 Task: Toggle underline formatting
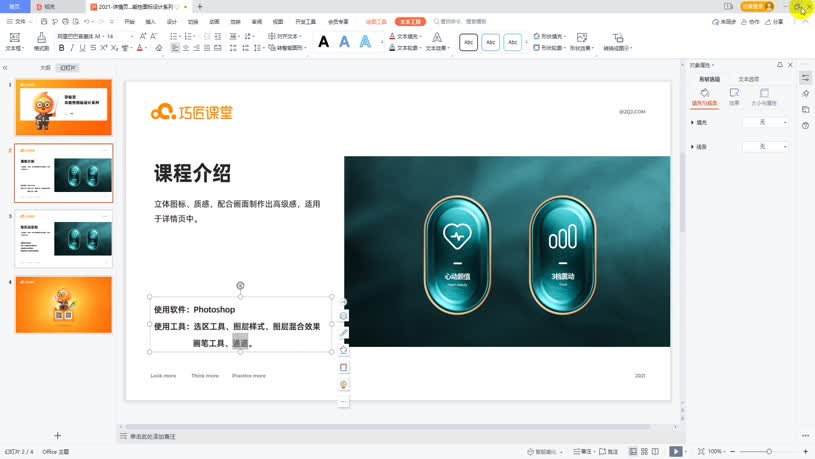[82, 48]
